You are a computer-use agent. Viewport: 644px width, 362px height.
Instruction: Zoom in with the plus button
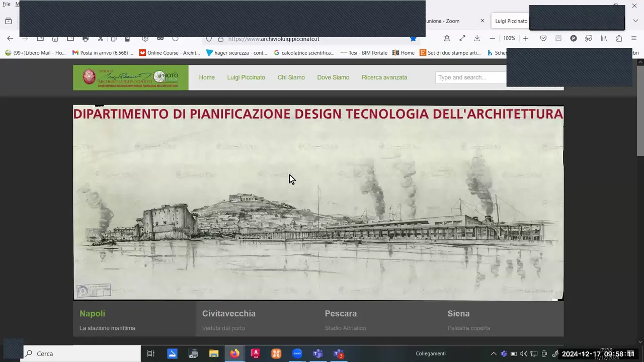pyautogui.click(x=526, y=38)
